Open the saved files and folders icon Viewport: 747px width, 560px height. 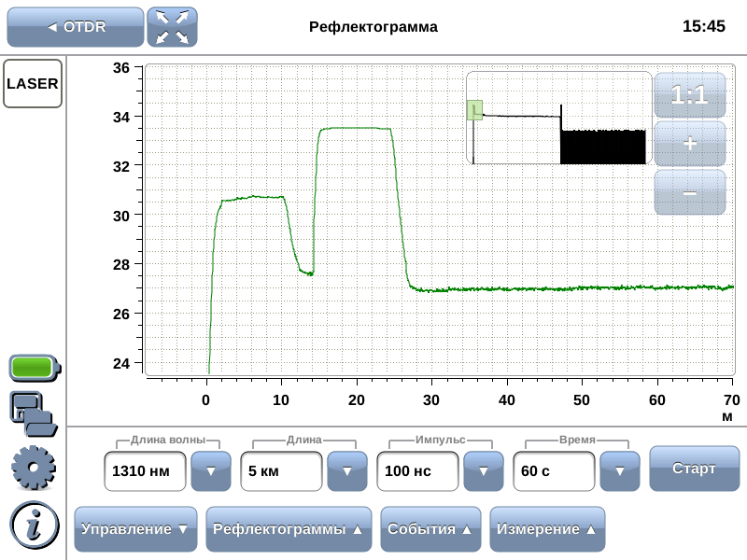click(x=34, y=414)
